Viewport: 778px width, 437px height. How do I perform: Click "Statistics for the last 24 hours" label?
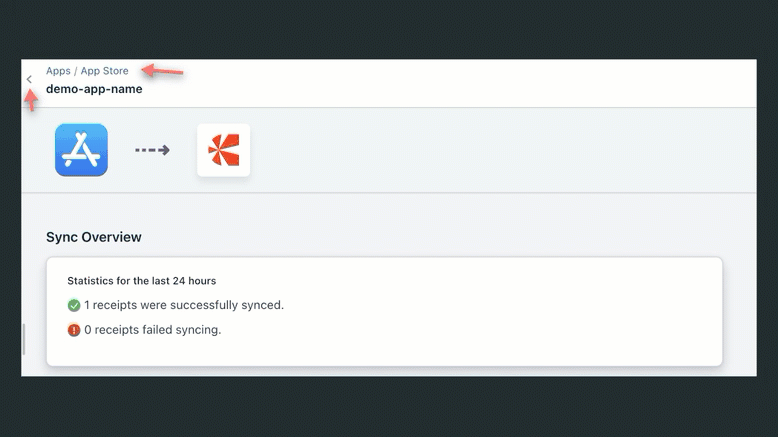pos(141,281)
